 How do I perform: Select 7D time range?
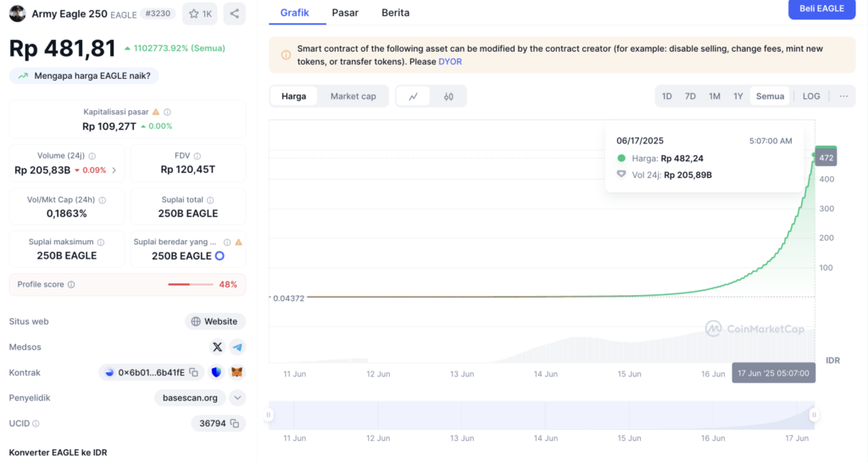690,97
